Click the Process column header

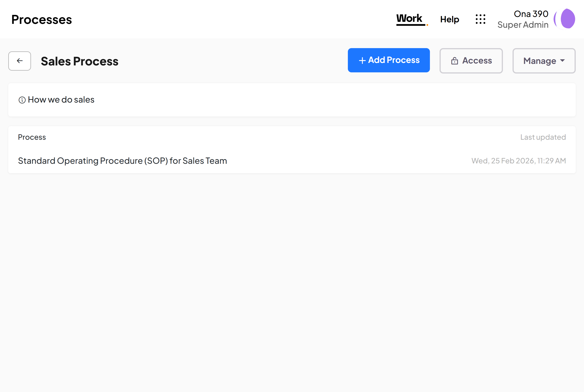pos(32,137)
